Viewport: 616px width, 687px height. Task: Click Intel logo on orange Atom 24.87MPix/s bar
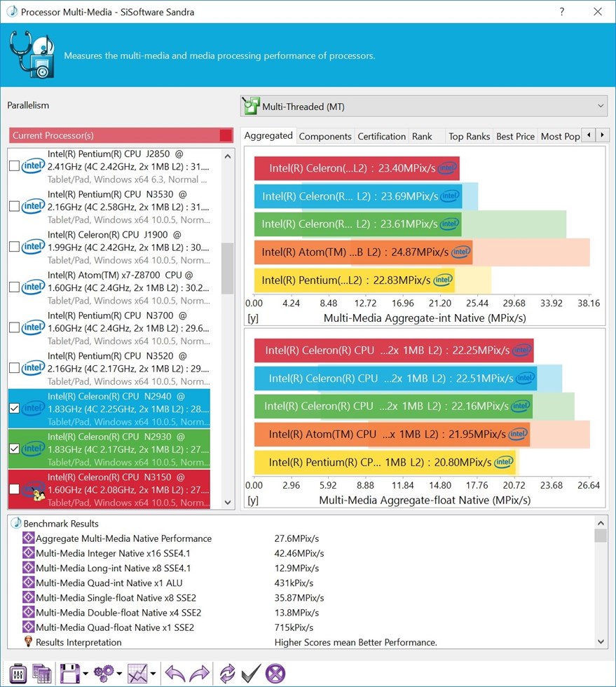pos(460,252)
